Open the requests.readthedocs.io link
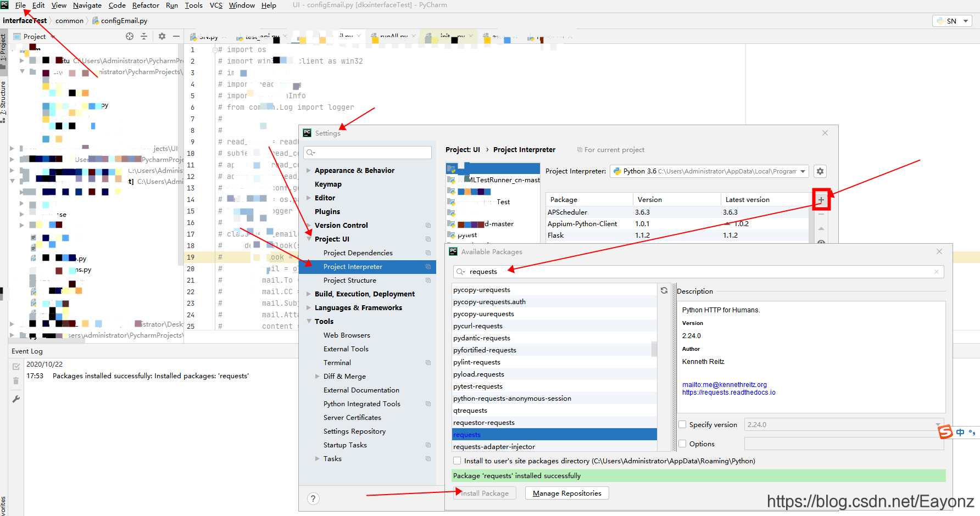Screen dimensions: 980x516 [x=728, y=392]
